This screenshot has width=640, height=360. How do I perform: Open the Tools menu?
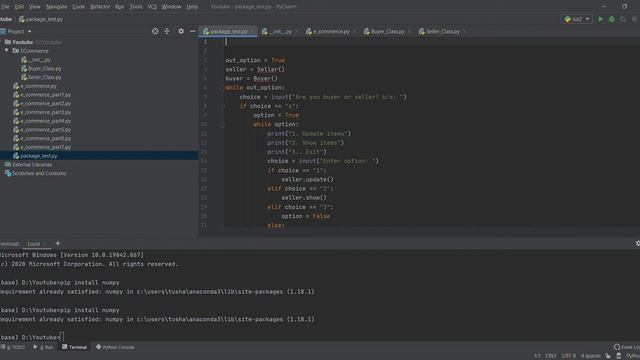point(136,7)
